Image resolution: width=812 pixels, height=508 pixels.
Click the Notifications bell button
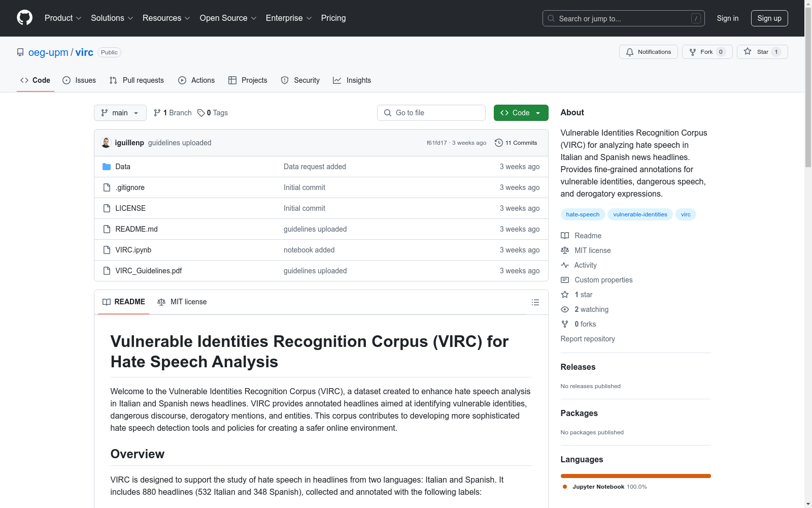[x=648, y=52]
